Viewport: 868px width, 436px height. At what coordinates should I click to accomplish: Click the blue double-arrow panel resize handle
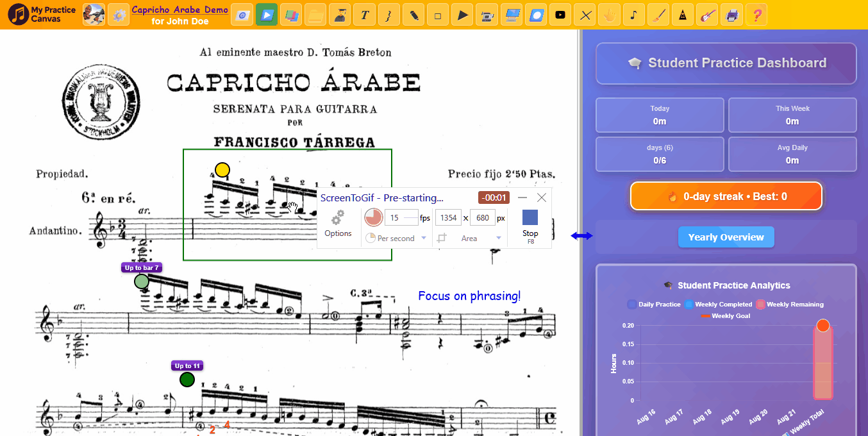tap(582, 236)
